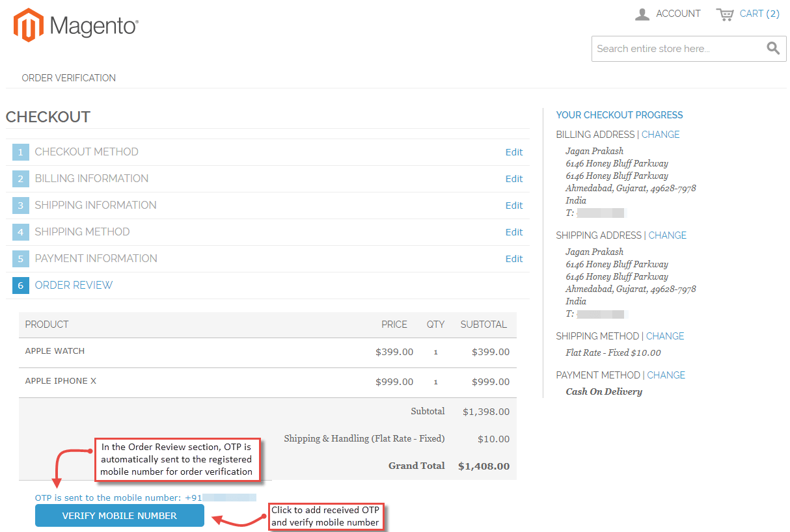Click Change next to Shipping Method progress
This screenshot has width=790, height=532.
click(664, 336)
